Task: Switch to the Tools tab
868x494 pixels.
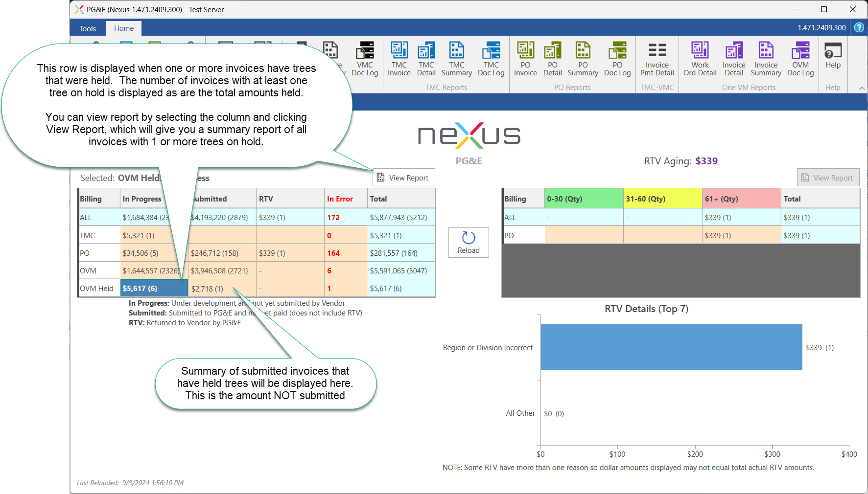Action: 88,28
